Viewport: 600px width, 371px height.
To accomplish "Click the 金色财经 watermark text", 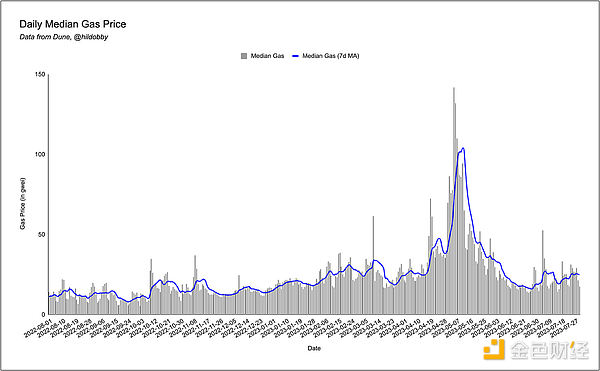I will pos(549,350).
